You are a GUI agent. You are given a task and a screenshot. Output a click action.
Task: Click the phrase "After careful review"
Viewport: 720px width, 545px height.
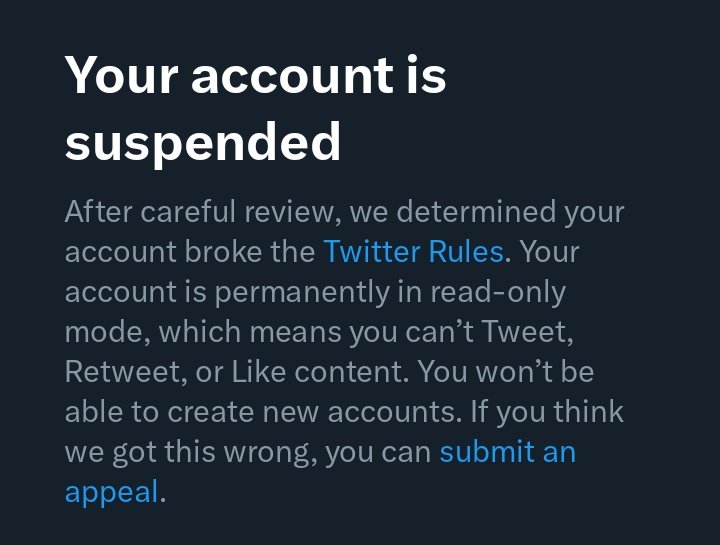click(200, 212)
